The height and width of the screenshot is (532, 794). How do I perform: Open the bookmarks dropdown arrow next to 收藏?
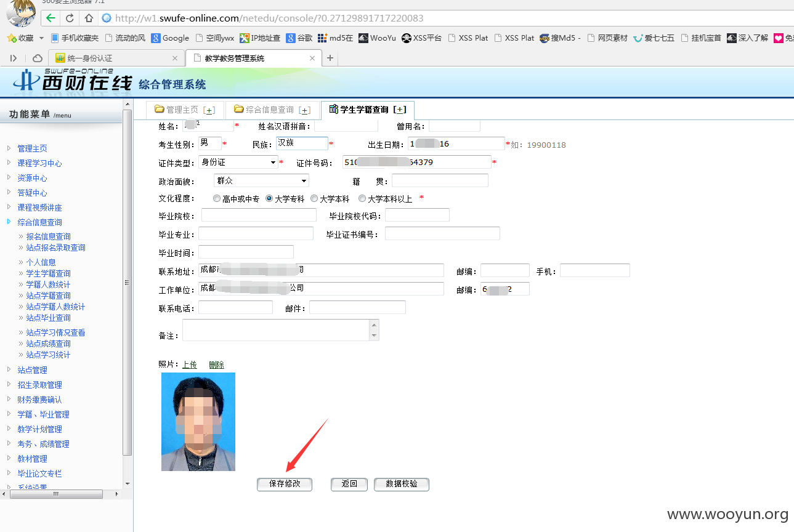pos(41,38)
